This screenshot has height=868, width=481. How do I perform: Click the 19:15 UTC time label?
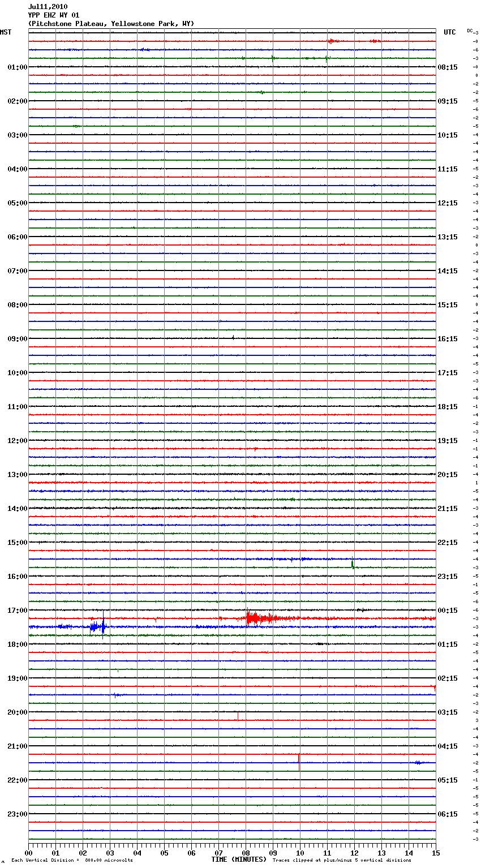pos(448,441)
